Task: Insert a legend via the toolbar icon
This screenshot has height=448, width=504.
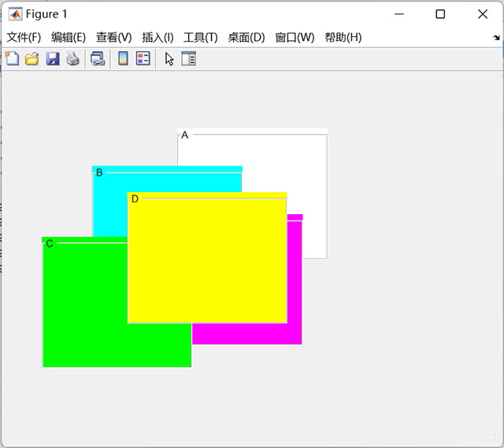Action: (x=143, y=59)
